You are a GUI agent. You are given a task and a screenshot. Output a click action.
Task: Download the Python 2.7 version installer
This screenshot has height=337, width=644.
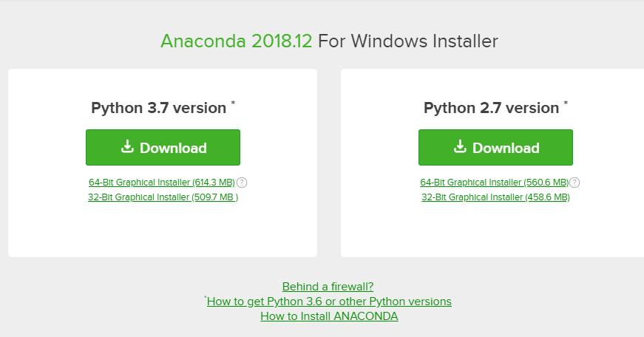(x=495, y=147)
